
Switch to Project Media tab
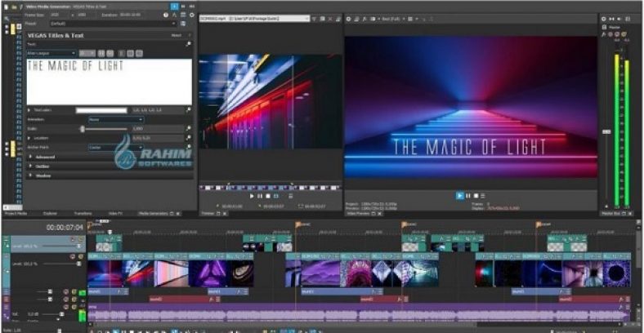tap(16, 214)
